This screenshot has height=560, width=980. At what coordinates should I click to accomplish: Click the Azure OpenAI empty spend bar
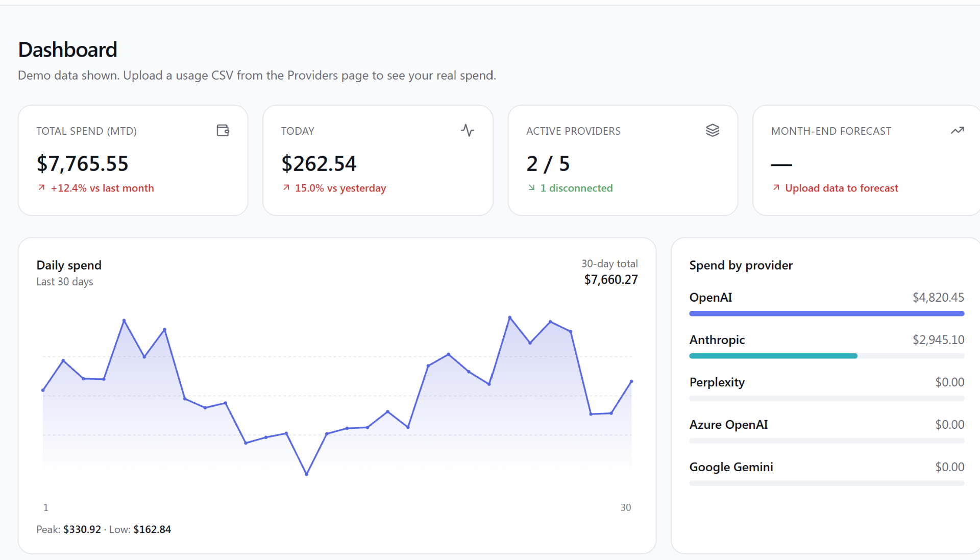point(827,441)
